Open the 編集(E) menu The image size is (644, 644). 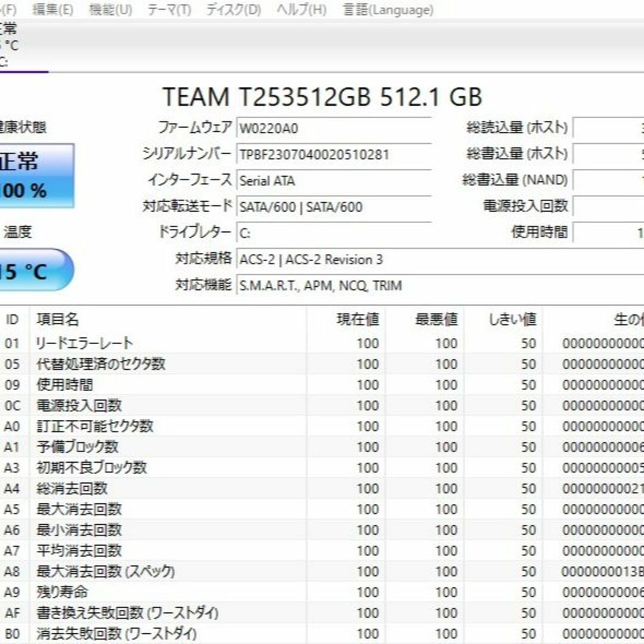[x=52, y=10]
